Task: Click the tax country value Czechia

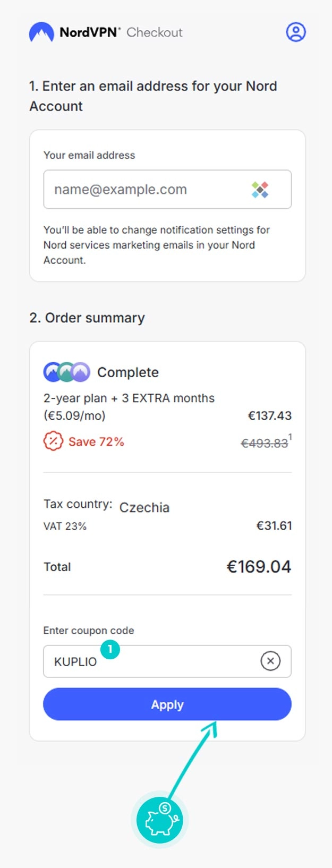Action: (144, 507)
